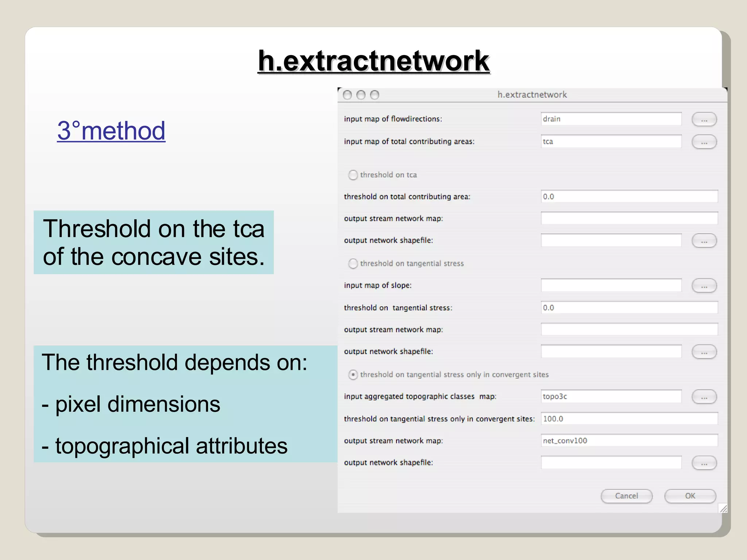Click the dialog's leftmost window close button

tap(348, 95)
